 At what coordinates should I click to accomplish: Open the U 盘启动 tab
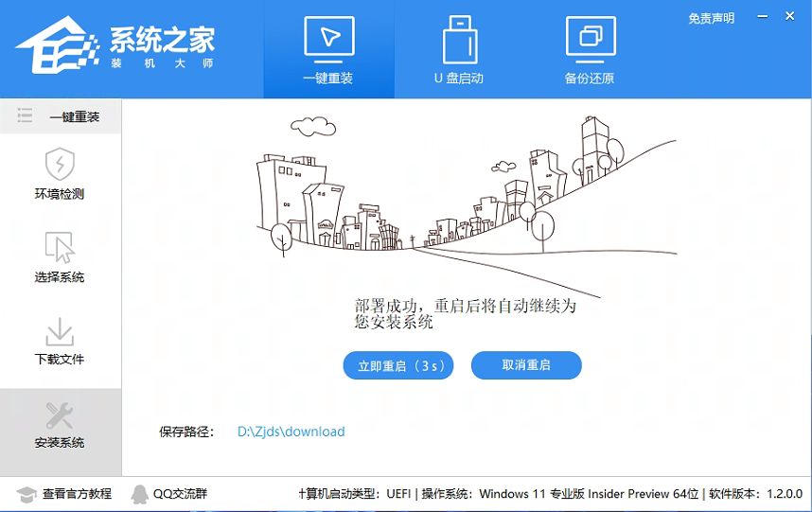tap(459, 50)
